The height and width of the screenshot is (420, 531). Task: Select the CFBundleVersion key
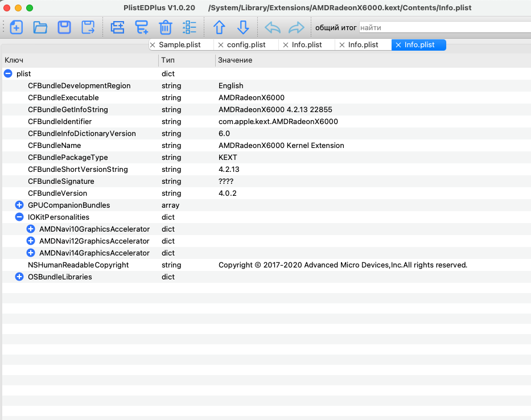coord(57,193)
